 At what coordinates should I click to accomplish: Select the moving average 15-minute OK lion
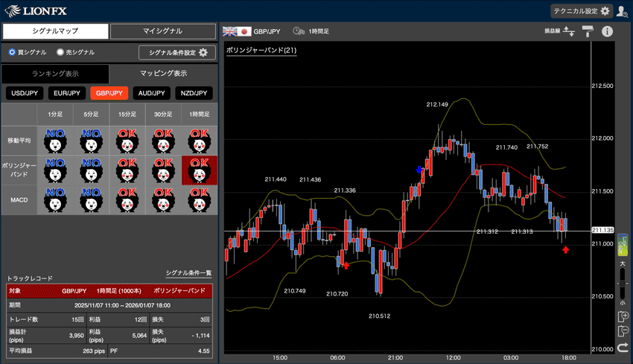pos(127,141)
